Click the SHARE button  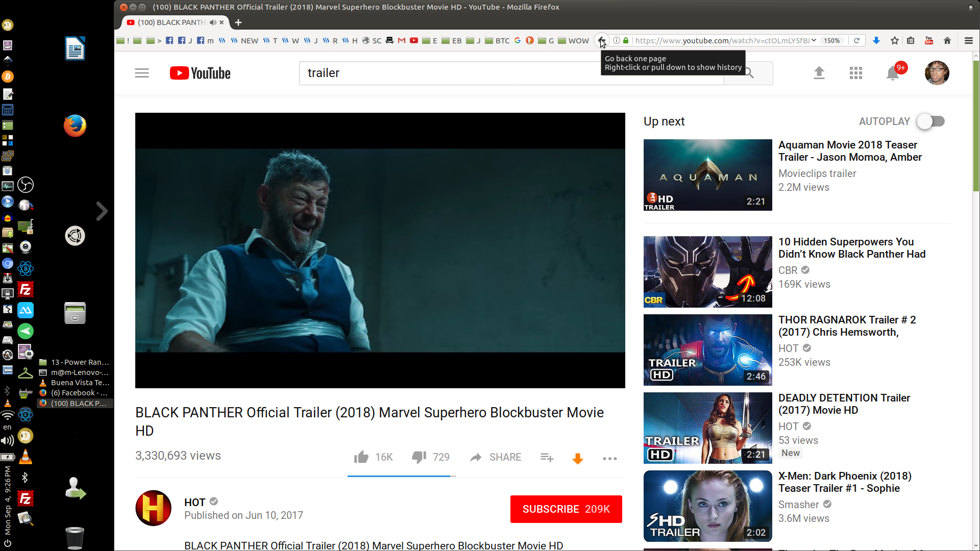tap(495, 457)
